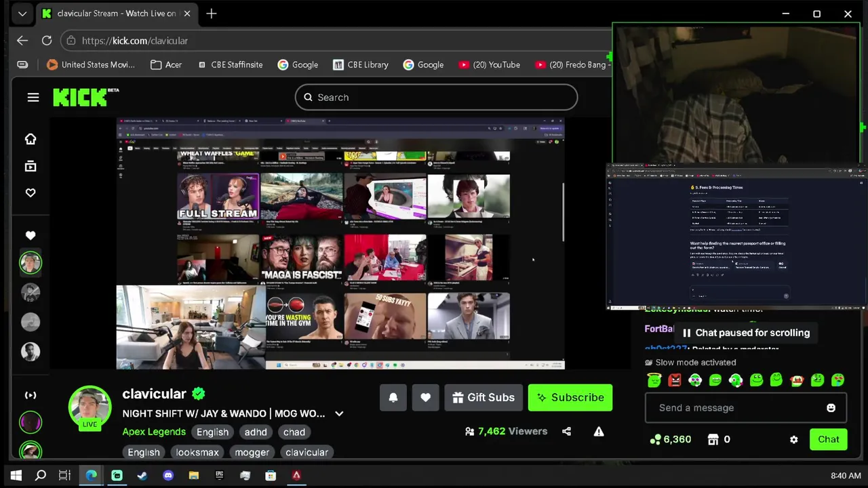Open the emoji picker smiley icon

[831, 408]
